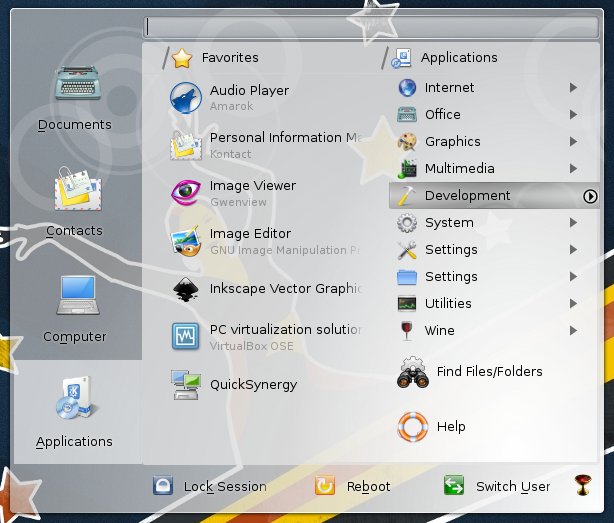Click the Development hammer icon

pos(407,196)
